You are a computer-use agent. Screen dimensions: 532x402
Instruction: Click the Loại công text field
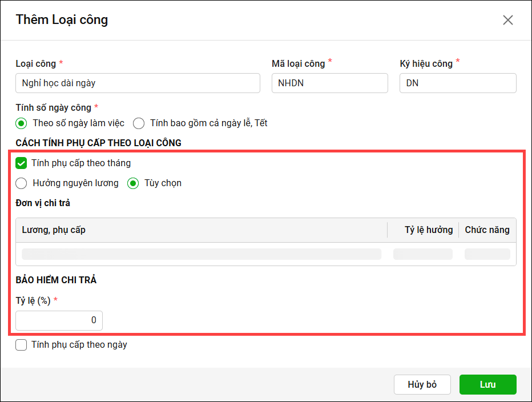click(x=138, y=83)
